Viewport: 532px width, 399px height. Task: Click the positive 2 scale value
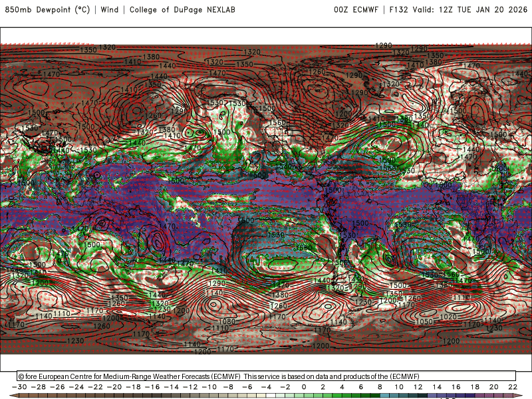click(323, 387)
